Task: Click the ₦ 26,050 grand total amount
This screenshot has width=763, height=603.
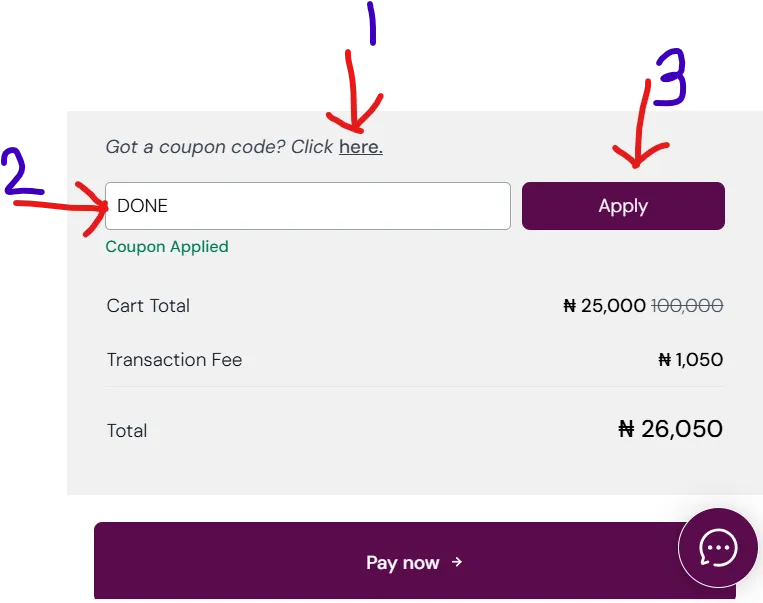Action: pyautogui.click(x=670, y=430)
